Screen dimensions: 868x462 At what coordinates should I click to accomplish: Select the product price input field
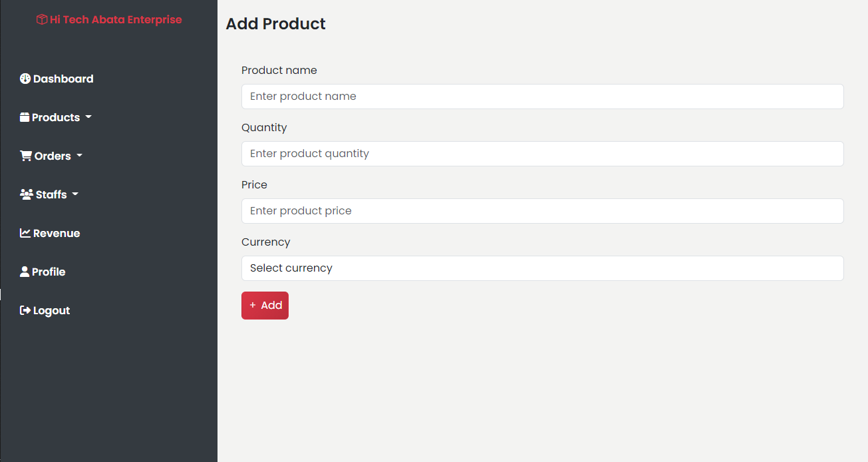[x=542, y=211]
